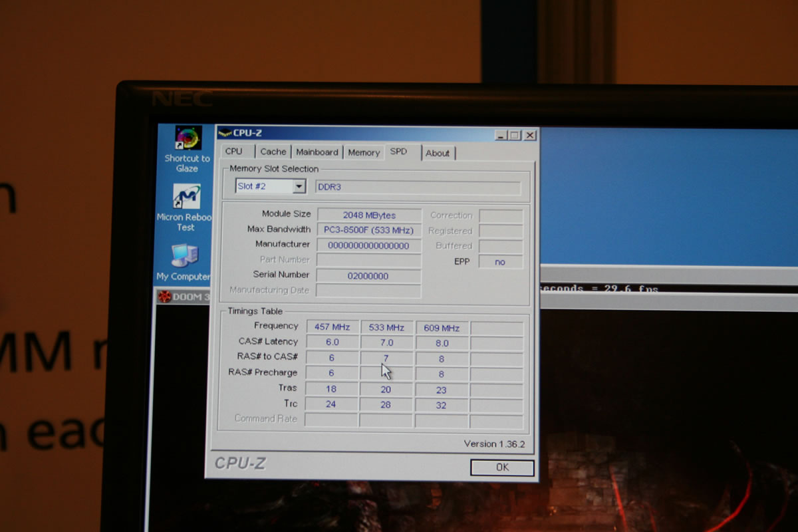Open the My Computer desktop icon

[x=184, y=262]
